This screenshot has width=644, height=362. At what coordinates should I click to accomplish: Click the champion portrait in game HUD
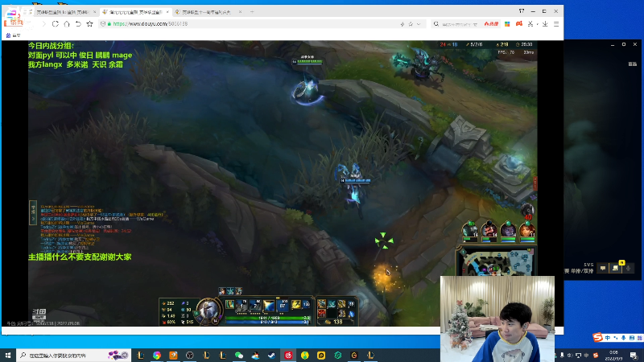pos(208,311)
